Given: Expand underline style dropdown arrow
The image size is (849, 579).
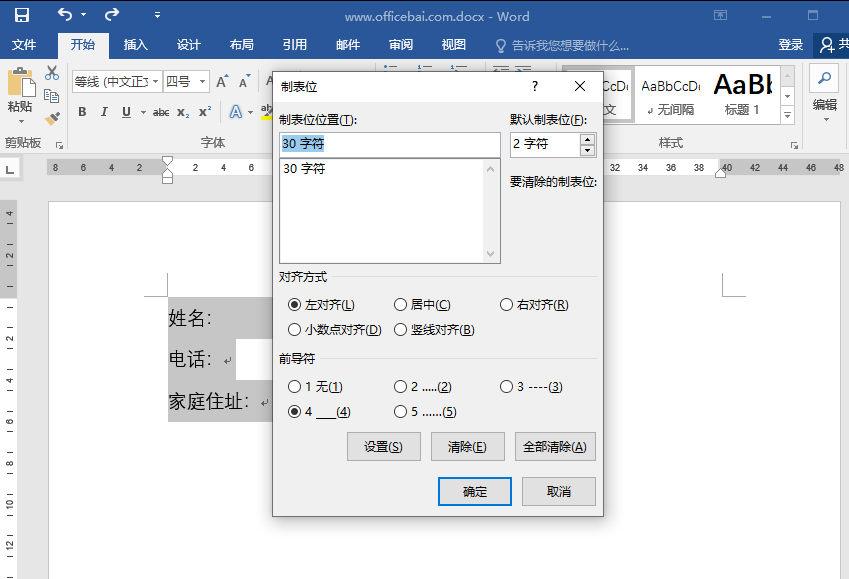Looking at the screenshot, I should (x=143, y=112).
